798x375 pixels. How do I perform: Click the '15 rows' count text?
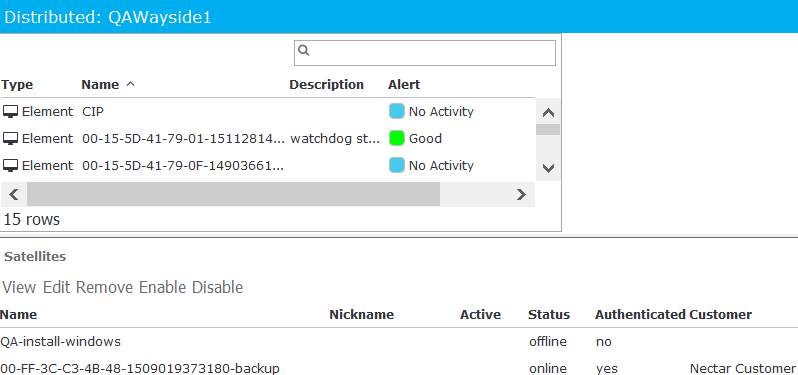[x=32, y=219]
